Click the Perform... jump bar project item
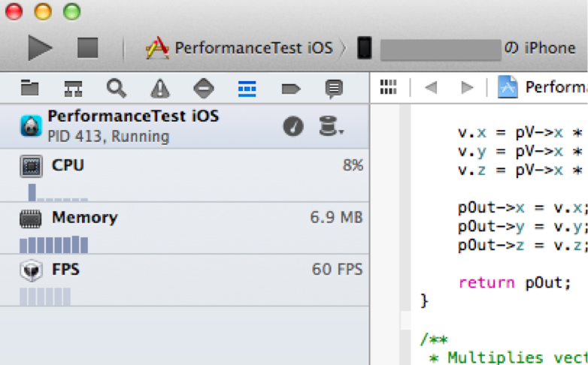 pos(542,87)
